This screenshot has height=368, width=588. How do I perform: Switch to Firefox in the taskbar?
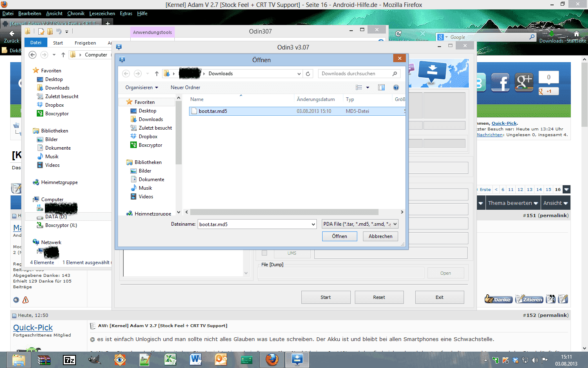(272, 360)
